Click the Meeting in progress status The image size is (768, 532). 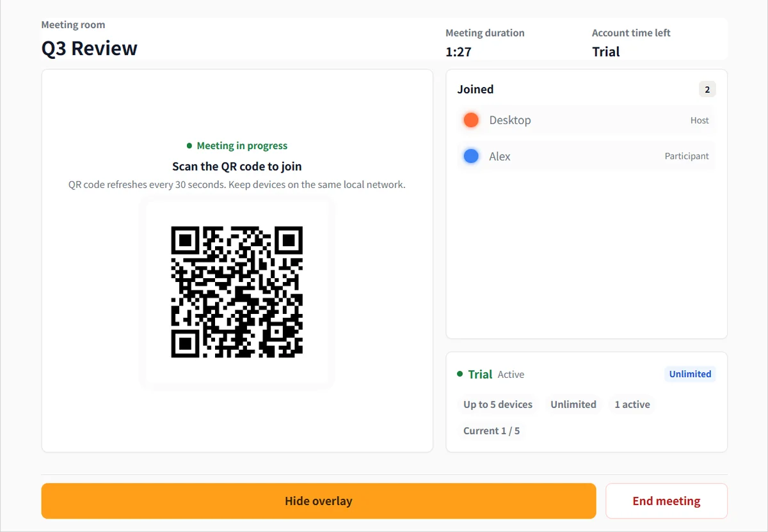coord(237,146)
